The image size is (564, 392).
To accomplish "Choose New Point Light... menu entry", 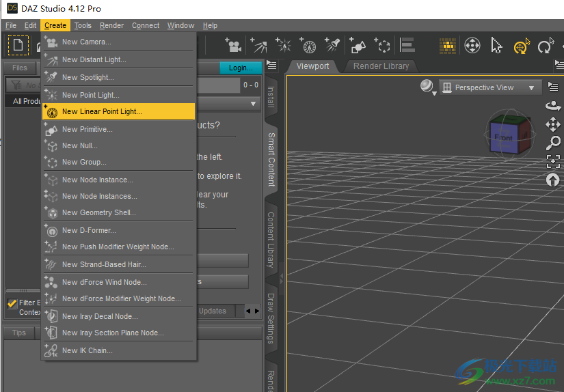I will (x=119, y=95).
